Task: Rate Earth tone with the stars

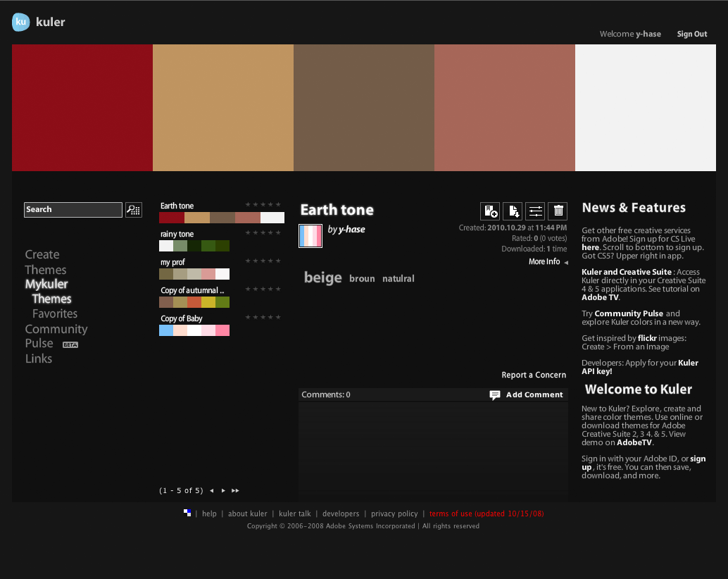Action: [263, 204]
